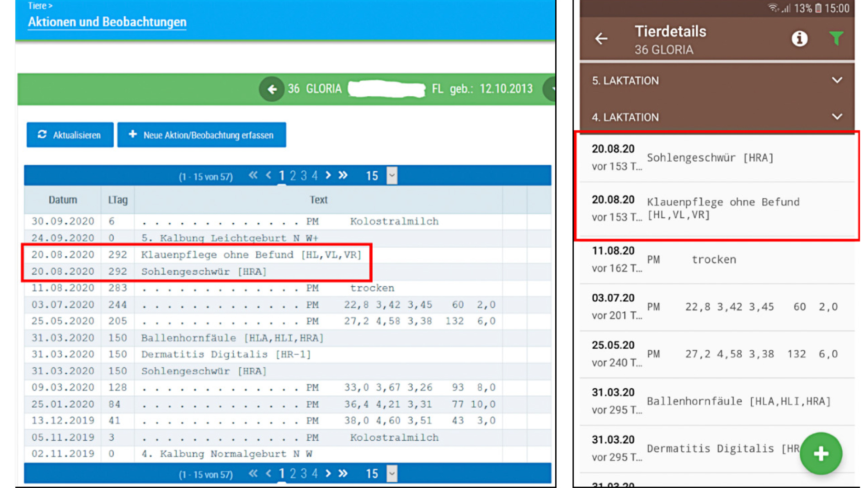The width and height of the screenshot is (868, 488).
Task: Select the Sohlengeschwür [HRA] entry on mobile
Action: pos(710,158)
